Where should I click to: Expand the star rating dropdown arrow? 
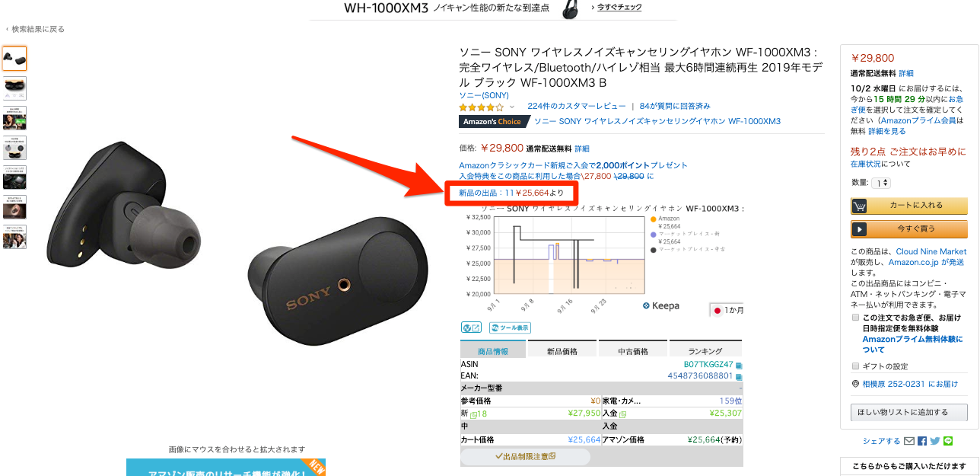pyautogui.click(x=512, y=107)
